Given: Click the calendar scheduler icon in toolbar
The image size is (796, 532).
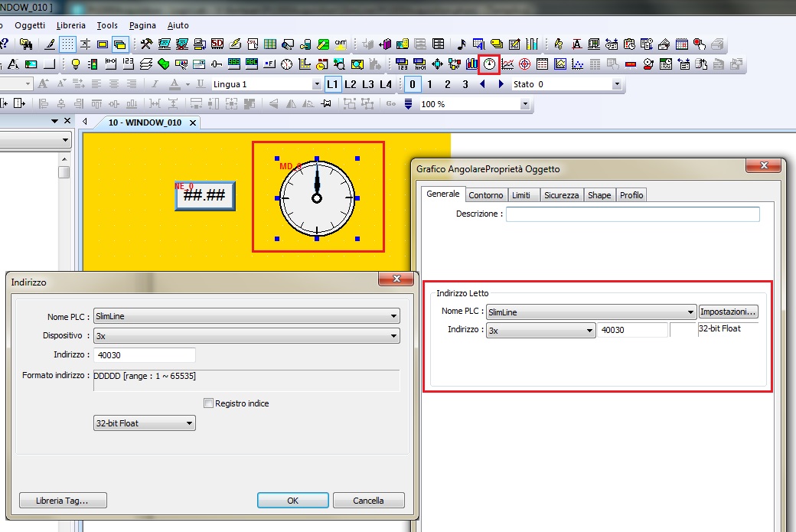Looking at the screenshot, I should (682, 44).
